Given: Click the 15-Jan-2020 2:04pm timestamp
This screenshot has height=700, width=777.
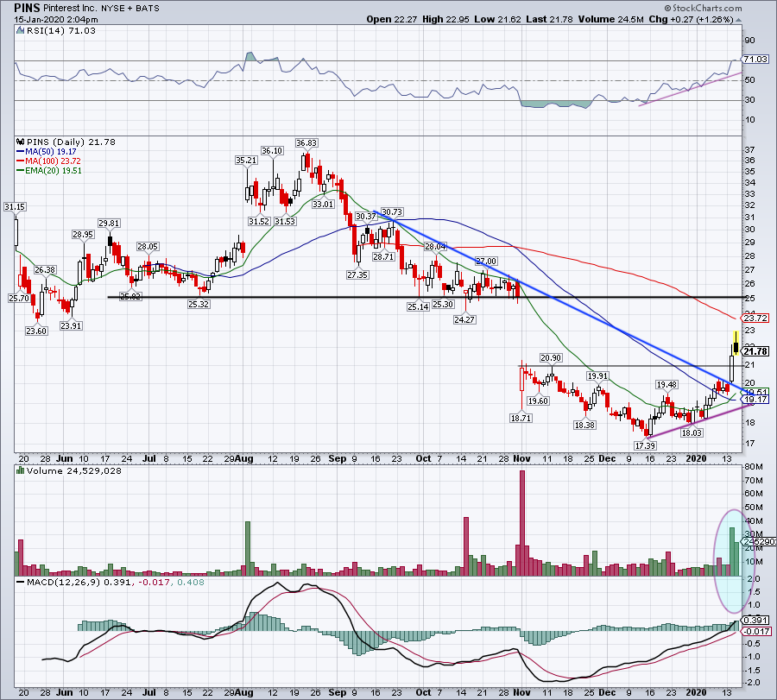Looking at the screenshot, I should coord(56,20).
